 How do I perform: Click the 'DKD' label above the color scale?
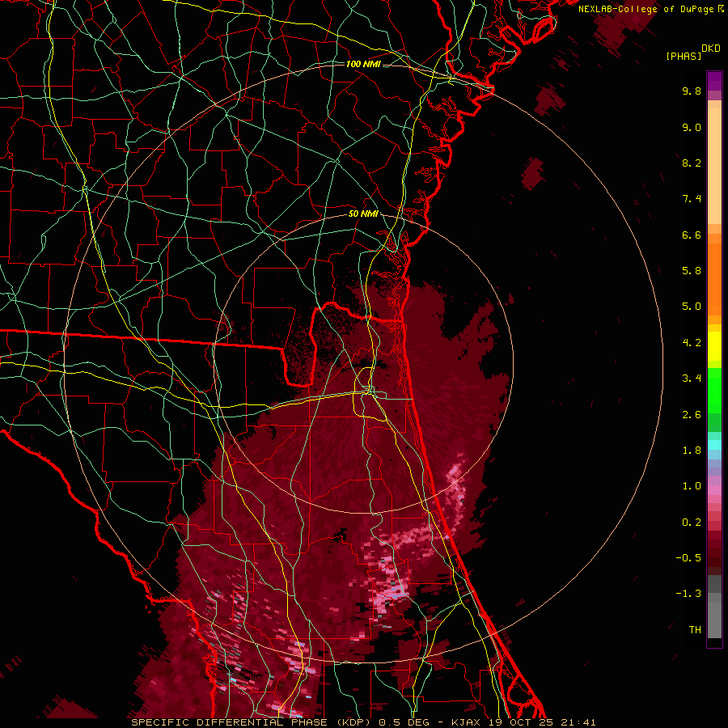(711, 49)
